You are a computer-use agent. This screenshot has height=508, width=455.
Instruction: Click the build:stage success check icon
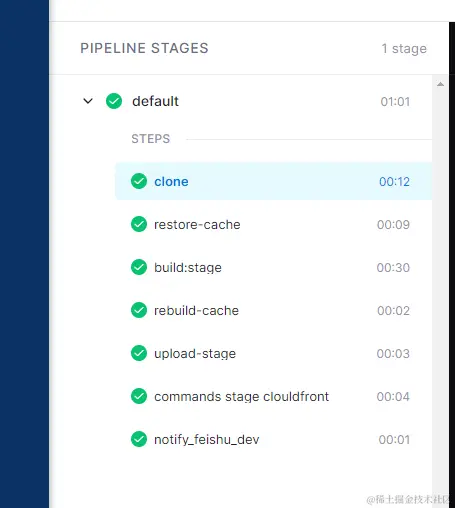pyautogui.click(x=139, y=267)
